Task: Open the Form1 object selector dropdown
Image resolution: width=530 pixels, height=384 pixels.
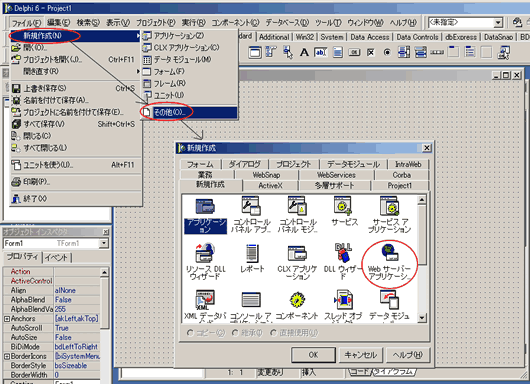Action: (x=104, y=243)
